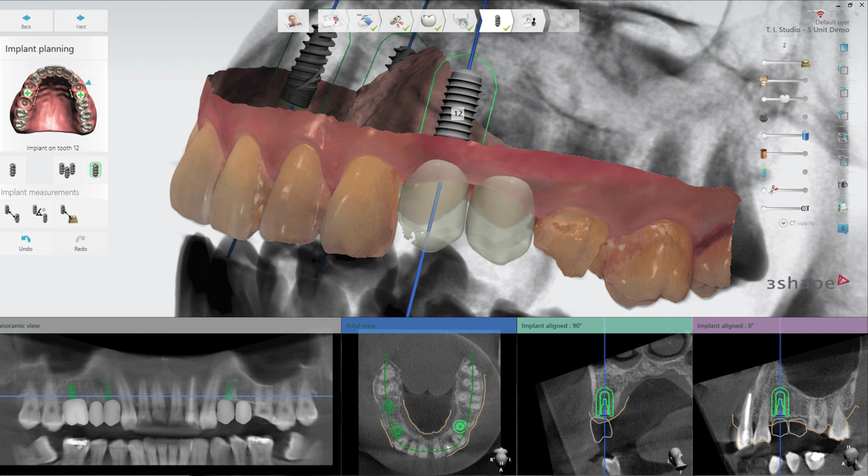Take a screenshot with camera icon
Image resolution: width=868 pixels, height=476 pixels.
coord(843,184)
